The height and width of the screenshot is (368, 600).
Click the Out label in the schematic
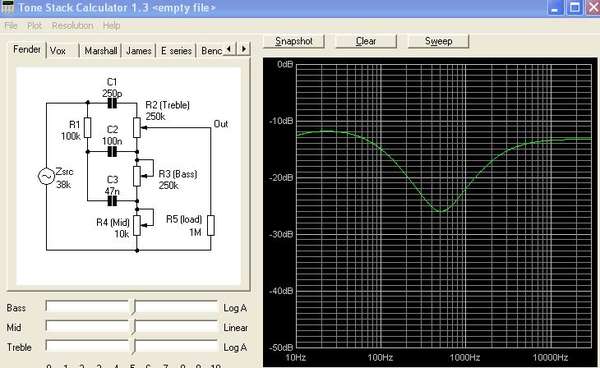tap(221, 124)
